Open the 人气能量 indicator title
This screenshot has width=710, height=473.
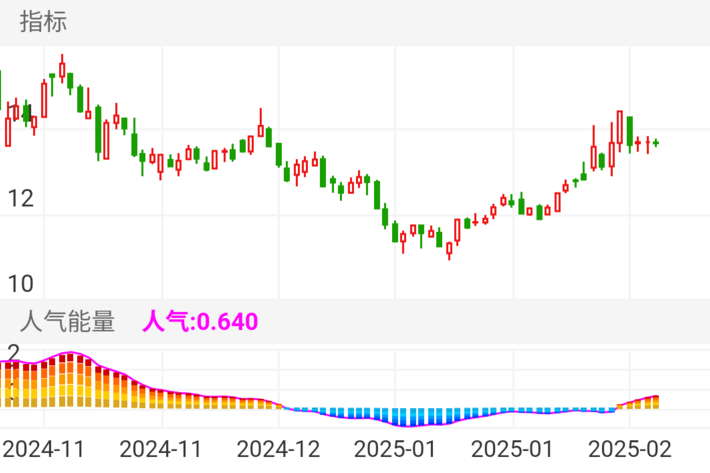(x=67, y=322)
